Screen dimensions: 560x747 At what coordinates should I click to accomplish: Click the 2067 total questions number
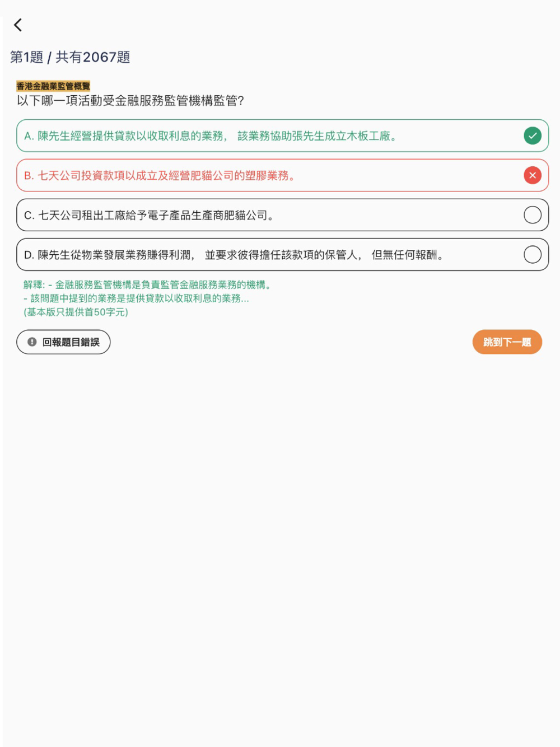(x=99, y=57)
